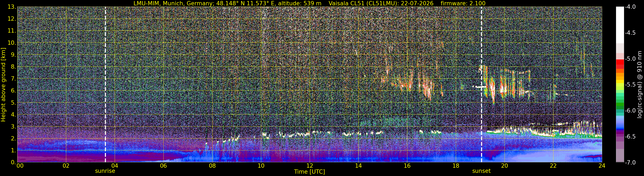
Task: Click the height axis tick label '8.'
Action: [13, 66]
